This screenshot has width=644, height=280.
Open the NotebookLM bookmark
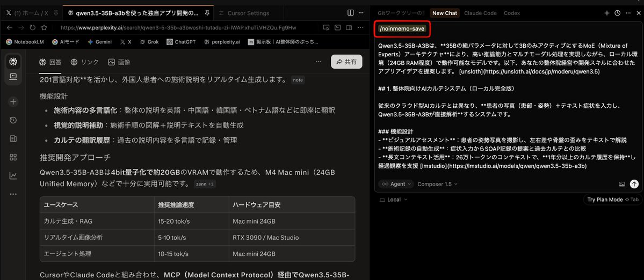pyautogui.click(x=26, y=42)
